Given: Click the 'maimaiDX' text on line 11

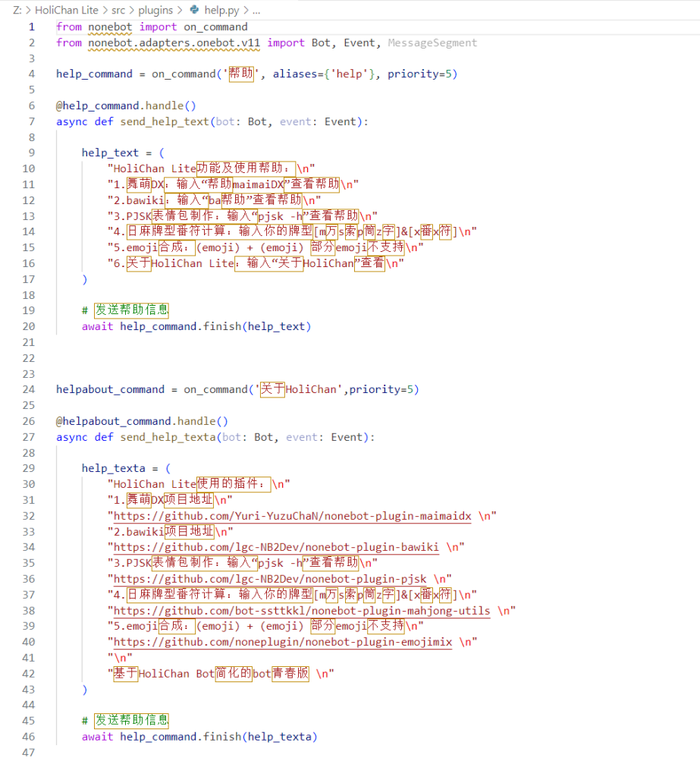Looking at the screenshot, I should pyautogui.click(x=258, y=184).
